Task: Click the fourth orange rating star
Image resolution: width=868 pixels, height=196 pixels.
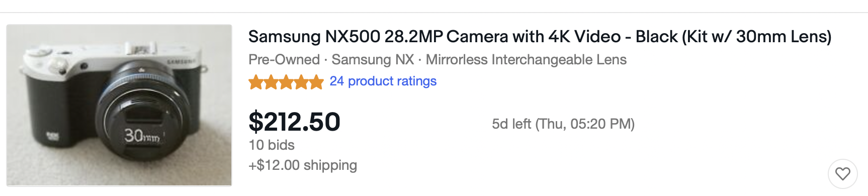Action: [301, 82]
